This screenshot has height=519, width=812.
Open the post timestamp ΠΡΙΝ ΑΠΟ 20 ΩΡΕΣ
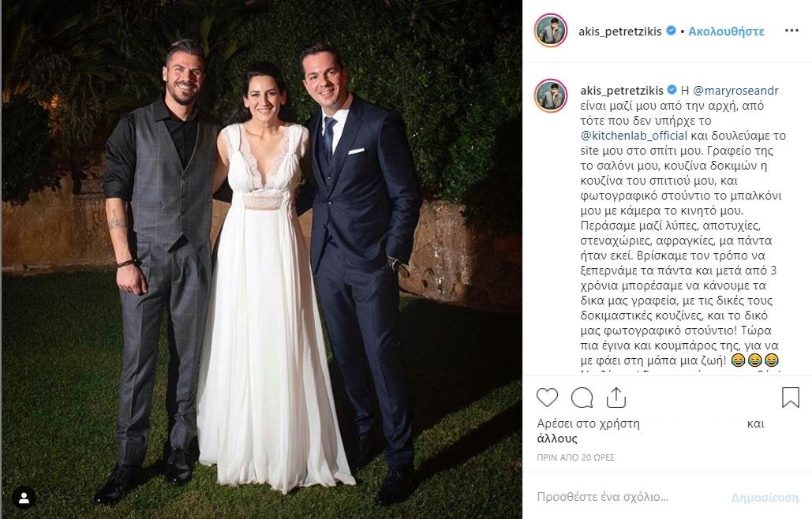point(575,457)
